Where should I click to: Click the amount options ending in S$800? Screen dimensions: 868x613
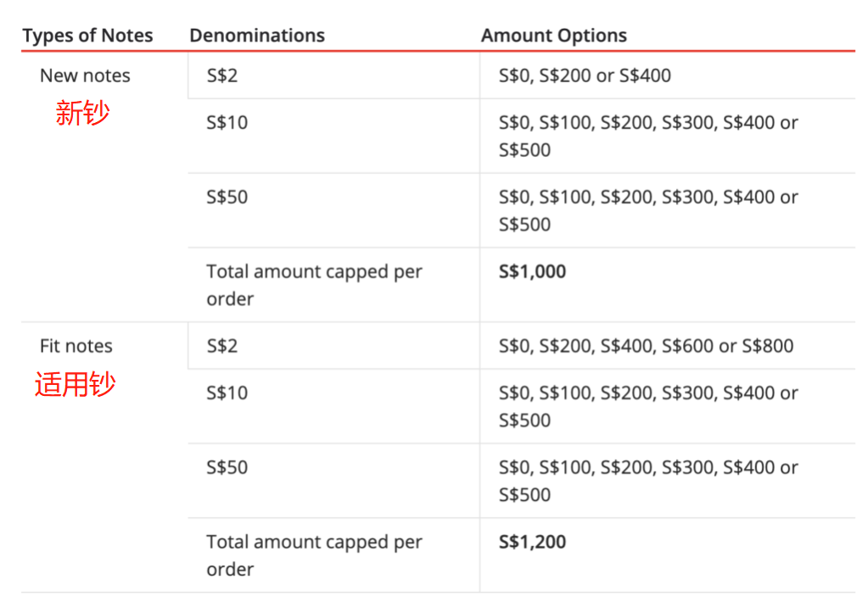tap(646, 346)
